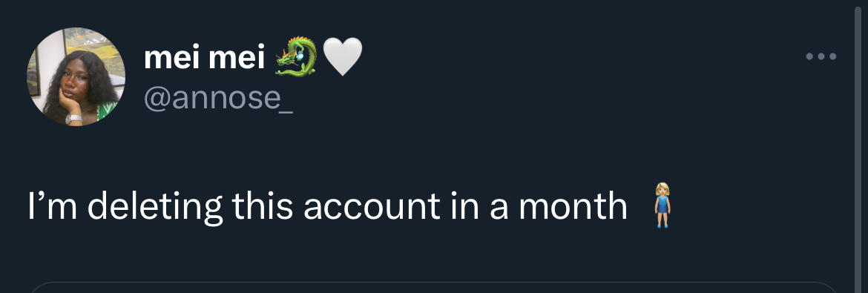Open the mei mei display name link
The width and height of the screenshot is (868, 293).
click(x=204, y=57)
